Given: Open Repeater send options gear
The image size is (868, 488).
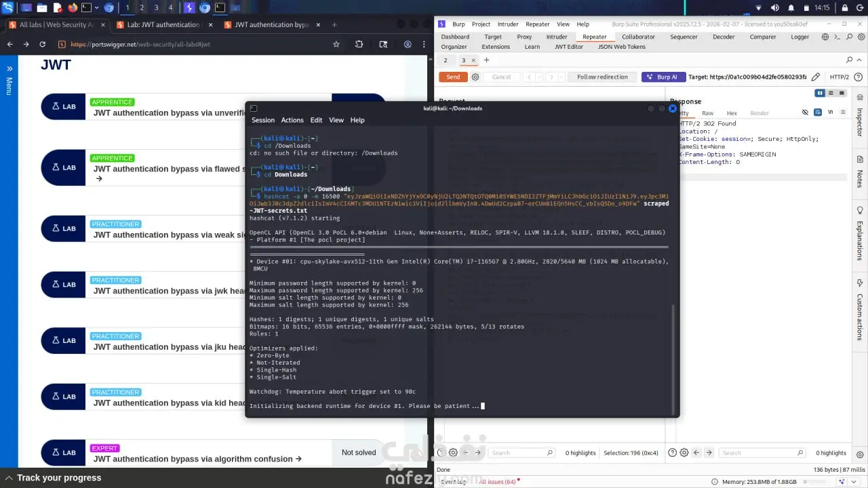Looking at the screenshot, I should [x=475, y=77].
